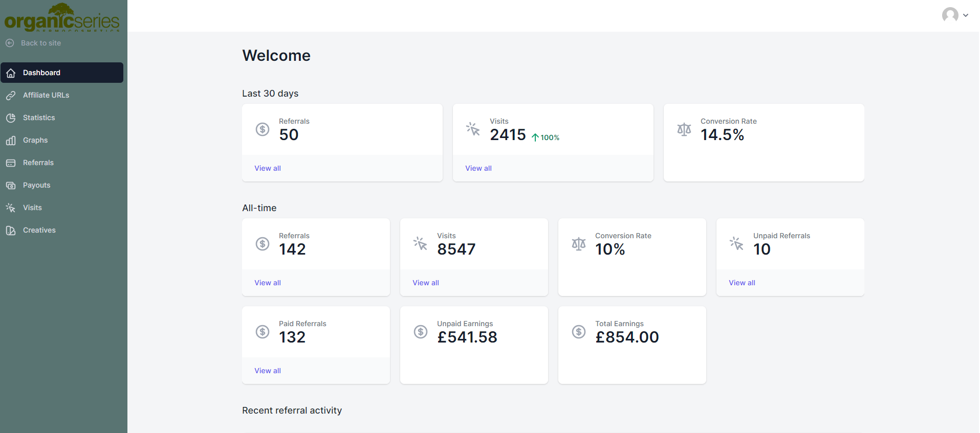
Task: Expand the user account dropdown chevron
Action: tap(966, 15)
